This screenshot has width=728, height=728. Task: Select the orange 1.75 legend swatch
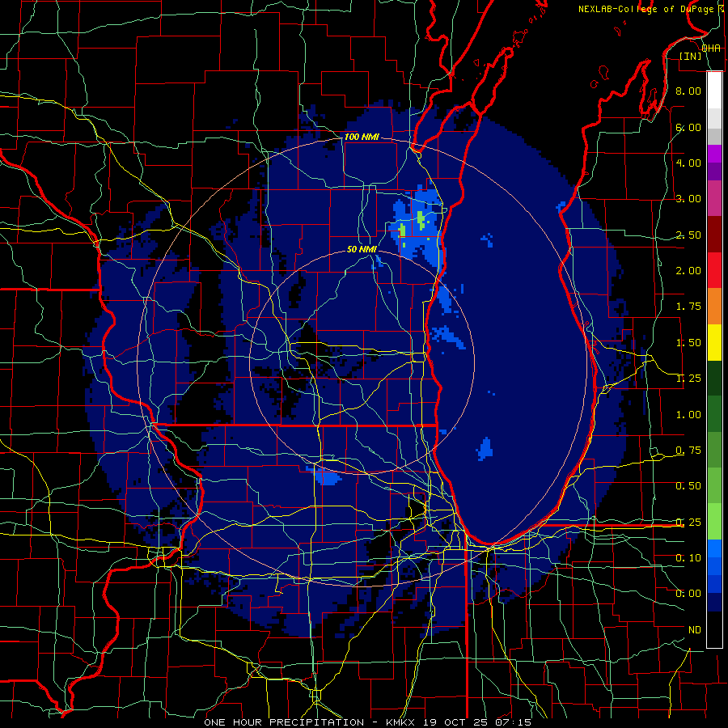[714, 307]
